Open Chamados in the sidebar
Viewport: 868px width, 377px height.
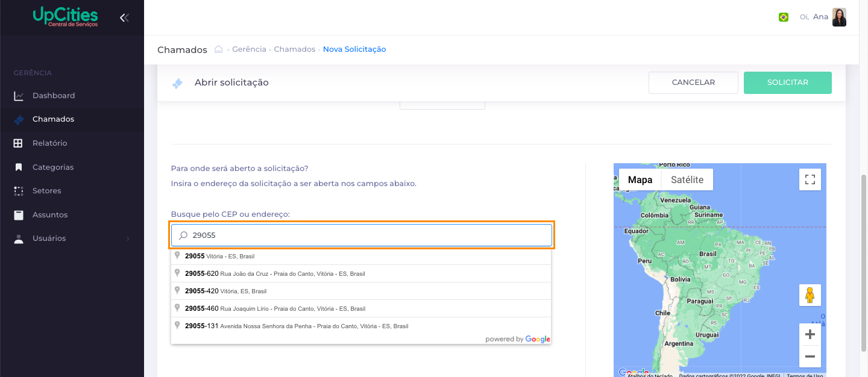coord(53,119)
